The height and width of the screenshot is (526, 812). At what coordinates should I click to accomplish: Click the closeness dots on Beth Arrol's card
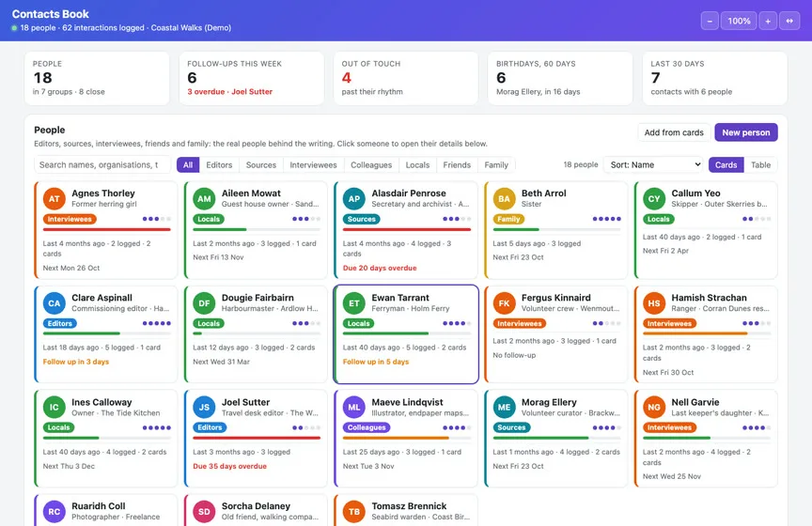pos(606,219)
